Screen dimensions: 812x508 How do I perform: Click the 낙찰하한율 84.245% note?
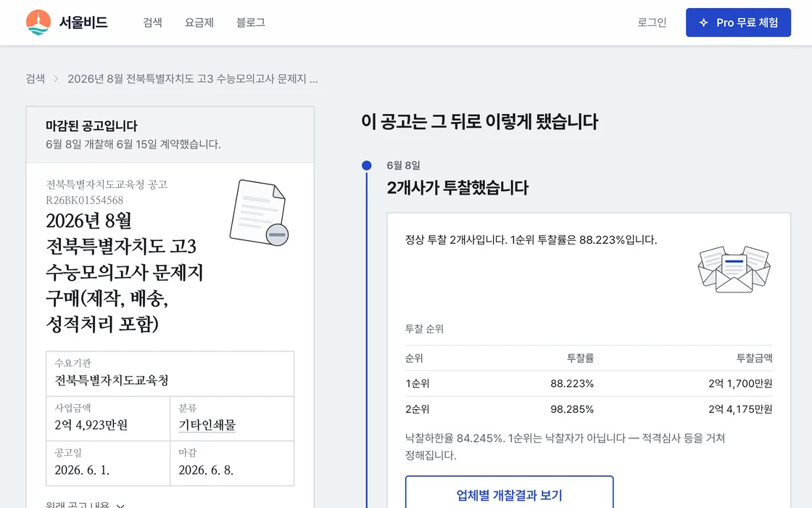(565, 446)
